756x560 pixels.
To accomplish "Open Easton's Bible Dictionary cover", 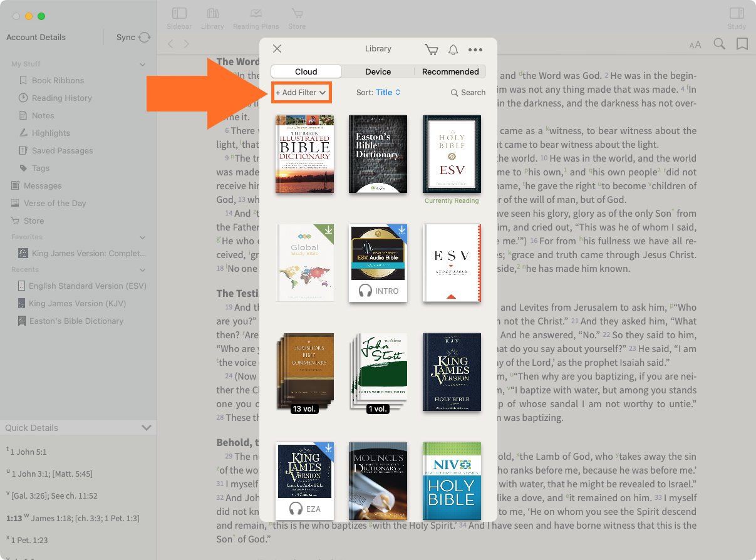I will [x=378, y=153].
